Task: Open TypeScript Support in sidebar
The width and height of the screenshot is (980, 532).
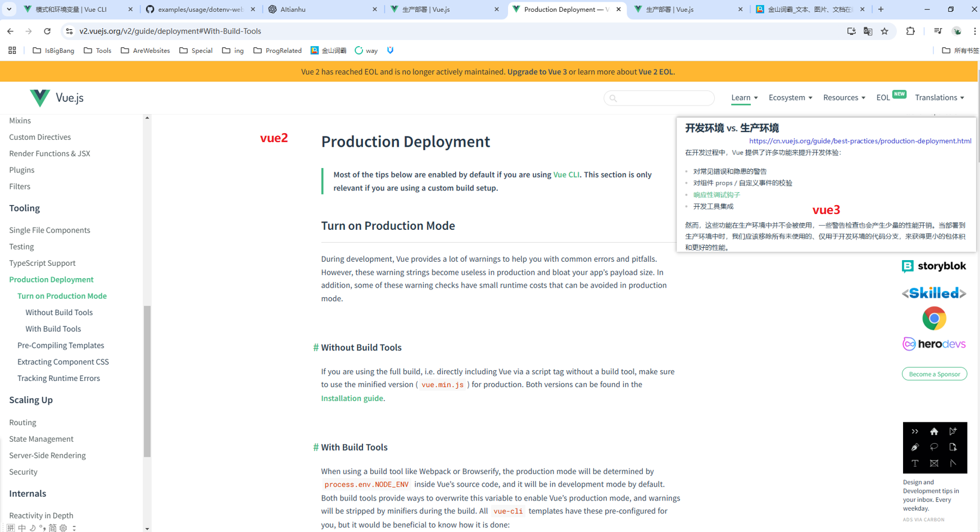Action: click(42, 263)
